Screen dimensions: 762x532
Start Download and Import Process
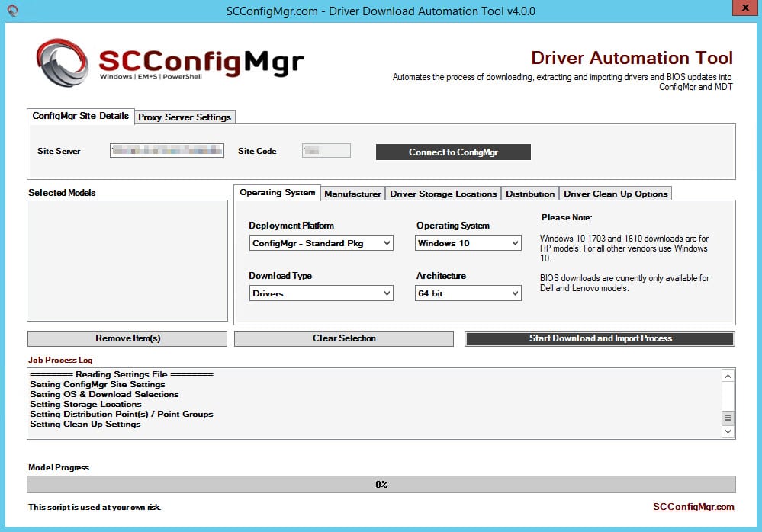coord(600,338)
